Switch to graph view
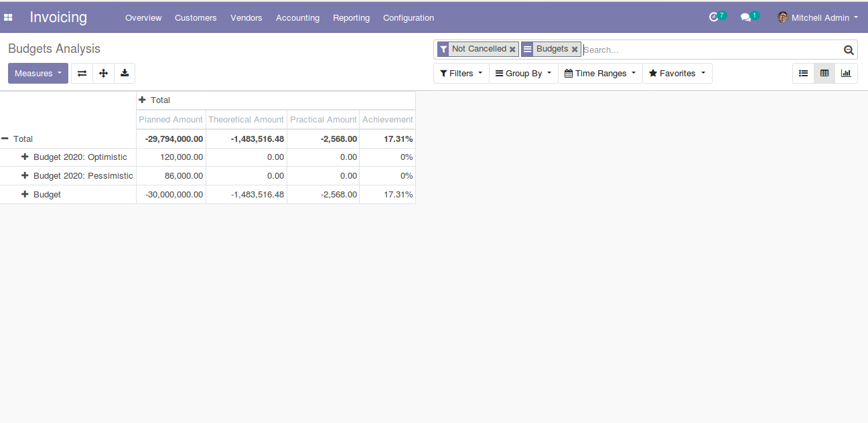The width and height of the screenshot is (868, 423). pos(846,74)
